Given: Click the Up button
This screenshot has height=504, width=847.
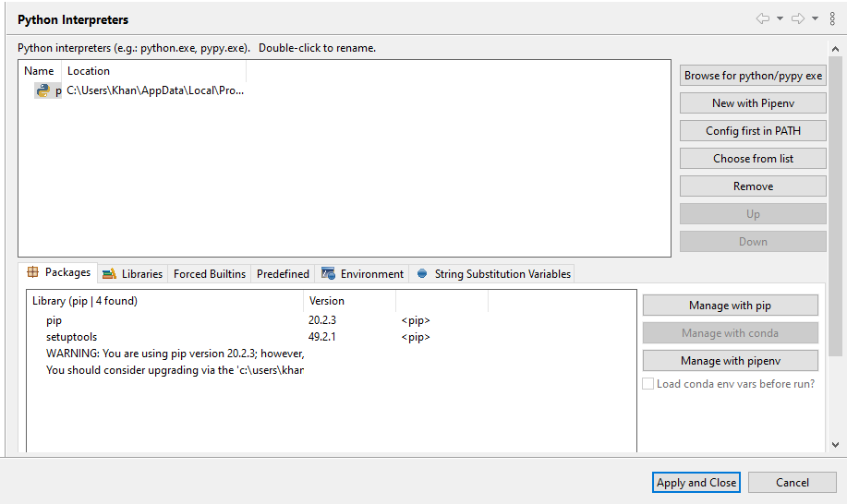Looking at the screenshot, I should (753, 213).
